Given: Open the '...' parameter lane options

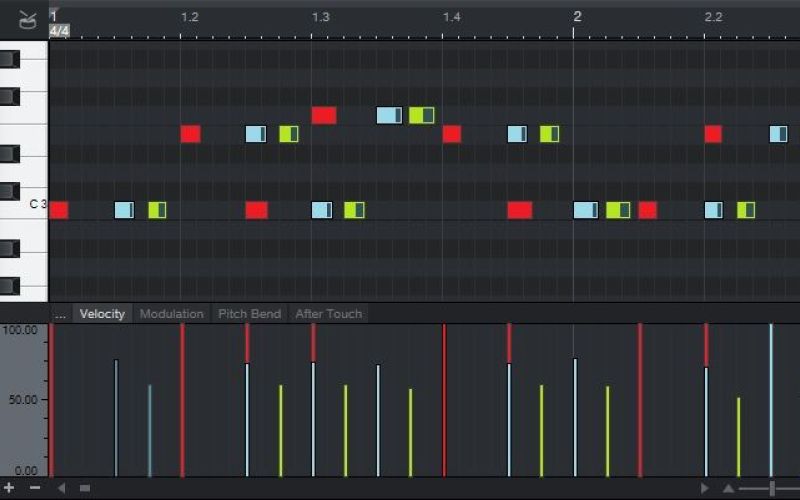Looking at the screenshot, I should [60, 314].
